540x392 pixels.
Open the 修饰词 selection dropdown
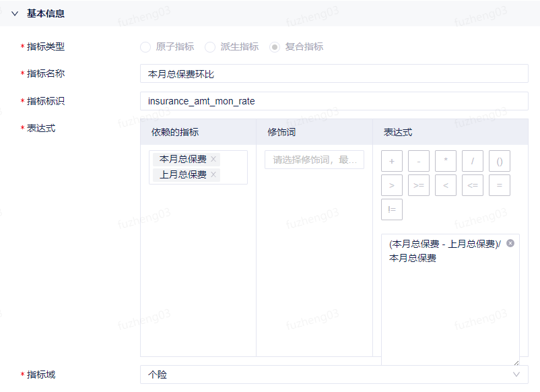314,160
